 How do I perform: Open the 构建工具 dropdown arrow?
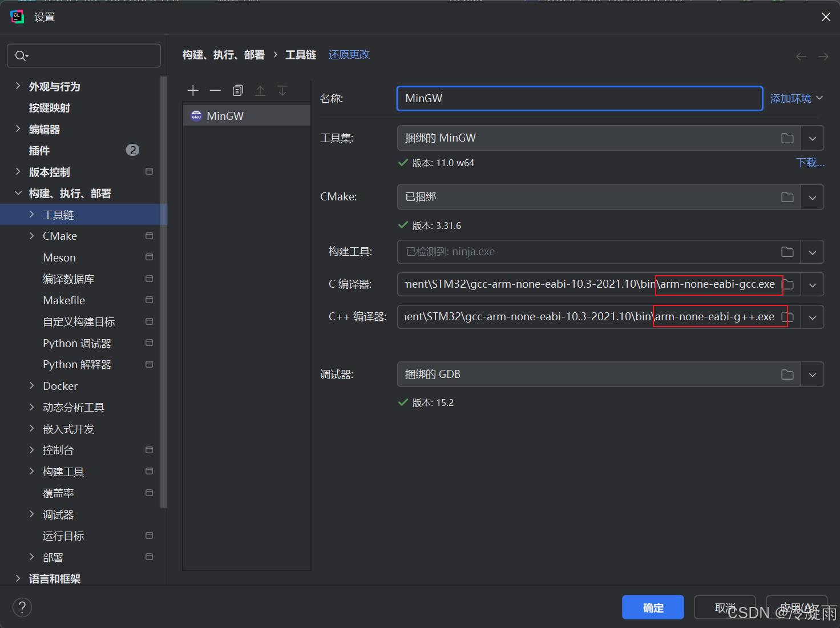[813, 252]
